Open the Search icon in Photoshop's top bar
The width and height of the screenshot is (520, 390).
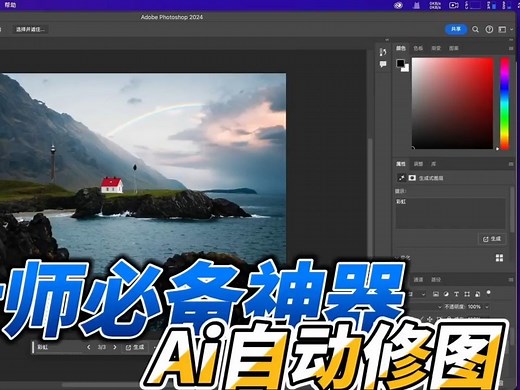click(475, 30)
